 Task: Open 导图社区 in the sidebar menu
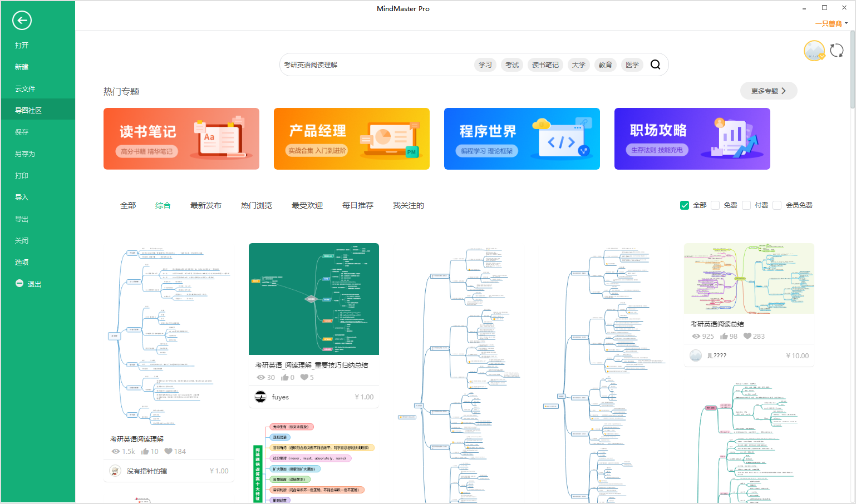28,110
